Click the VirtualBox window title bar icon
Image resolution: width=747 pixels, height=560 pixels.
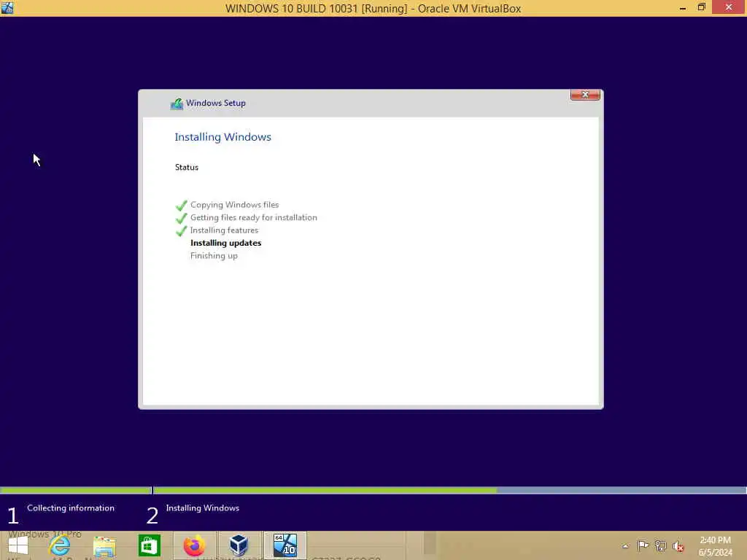point(7,7)
